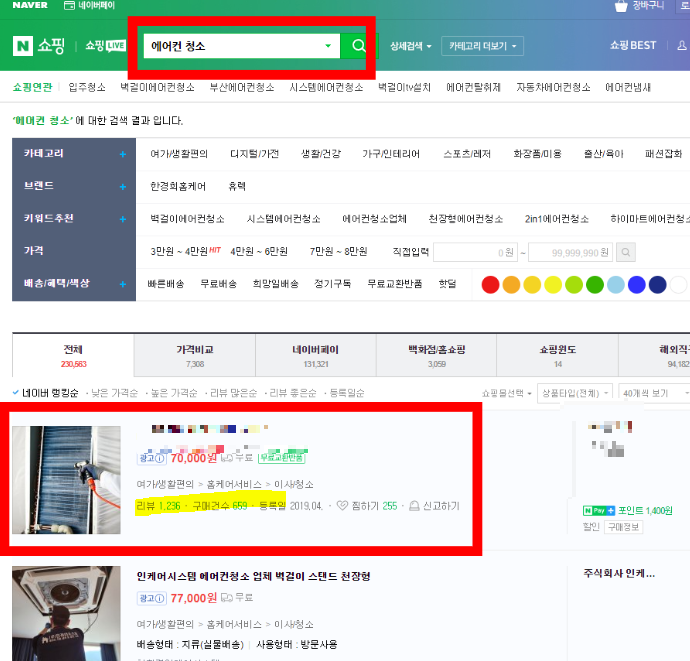Filter by brand 한경희홈케어
The width and height of the screenshot is (690, 661).
pyautogui.click(x=178, y=186)
